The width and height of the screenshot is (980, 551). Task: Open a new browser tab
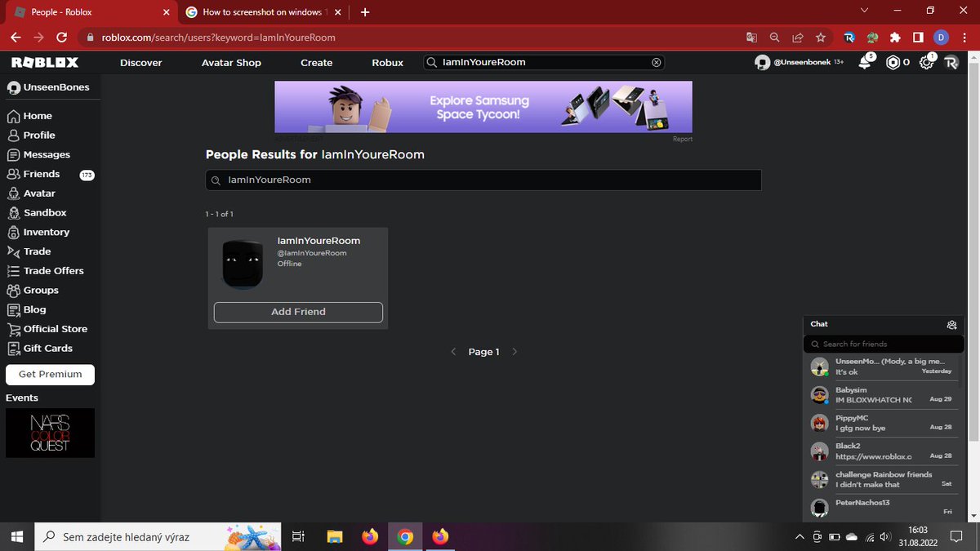(x=365, y=12)
